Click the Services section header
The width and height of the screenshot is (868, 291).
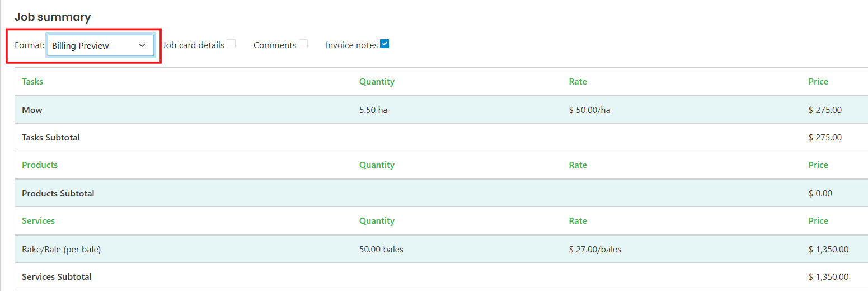point(38,221)
